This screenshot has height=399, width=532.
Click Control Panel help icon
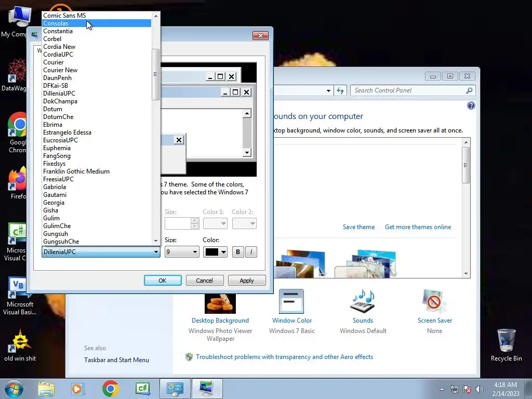pos(471,105)
